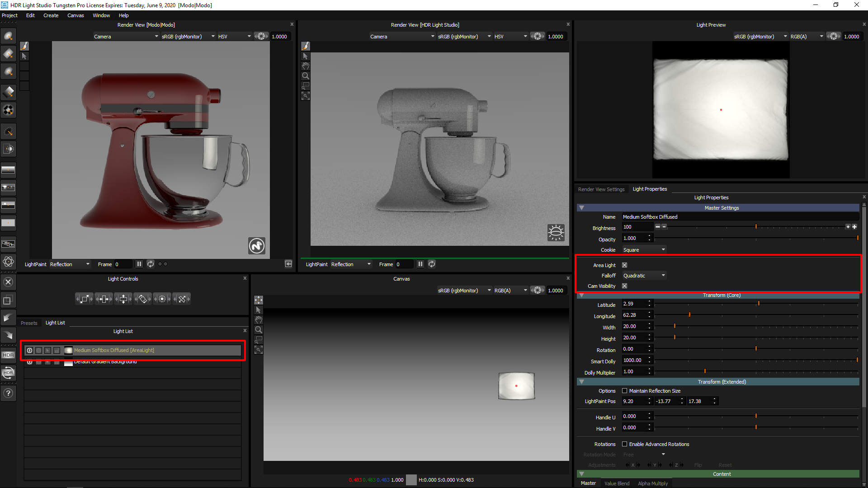
Task: Switch to the Presets tab
Action: coord(29,323)
